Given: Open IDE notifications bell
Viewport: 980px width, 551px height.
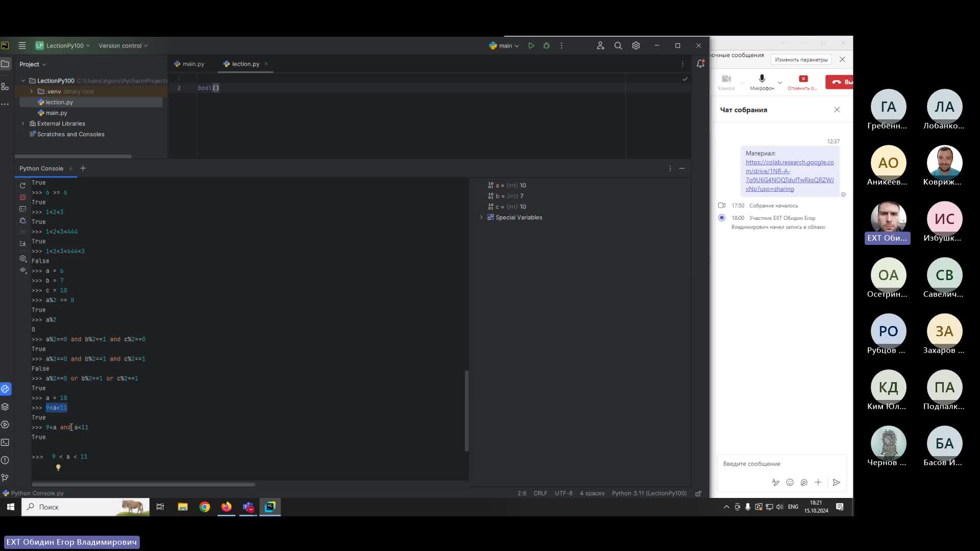Looking at the screenshot, I should [x=700, y=64].
